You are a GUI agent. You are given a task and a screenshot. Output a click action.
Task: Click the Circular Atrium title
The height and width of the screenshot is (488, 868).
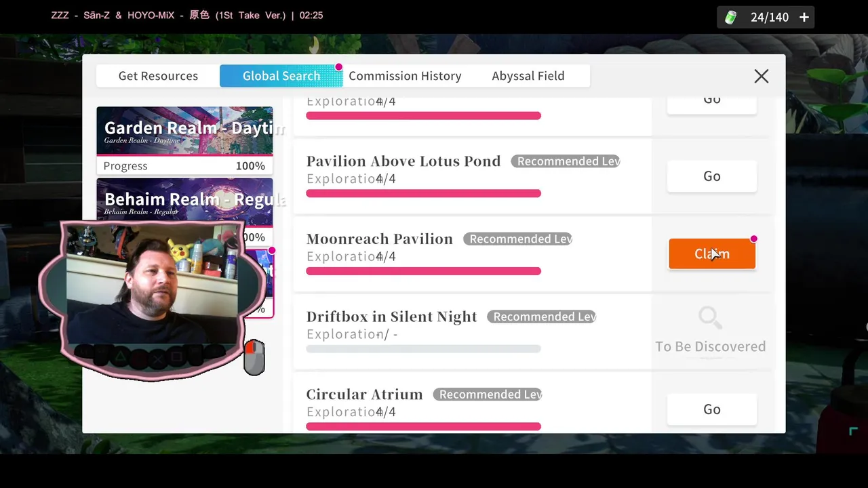click(x=364, y=394)
